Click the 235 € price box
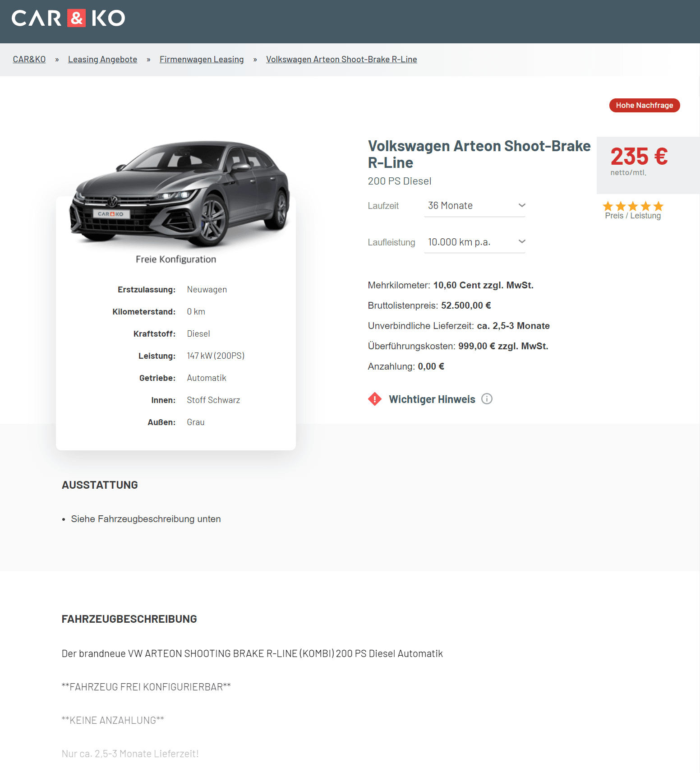The width and height of the screenshot is (700, 773). tap(648, 165)
